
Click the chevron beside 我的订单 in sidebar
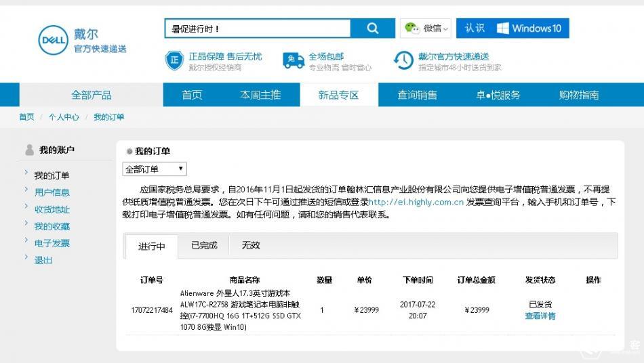click(26, 172)
